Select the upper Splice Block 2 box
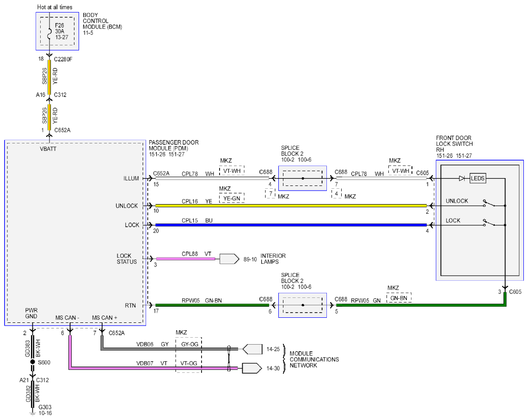528x420 pixels. click(302, 178)
